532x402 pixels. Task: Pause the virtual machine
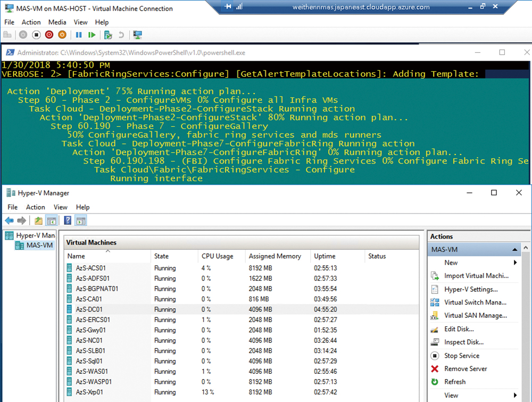[79, 35]
